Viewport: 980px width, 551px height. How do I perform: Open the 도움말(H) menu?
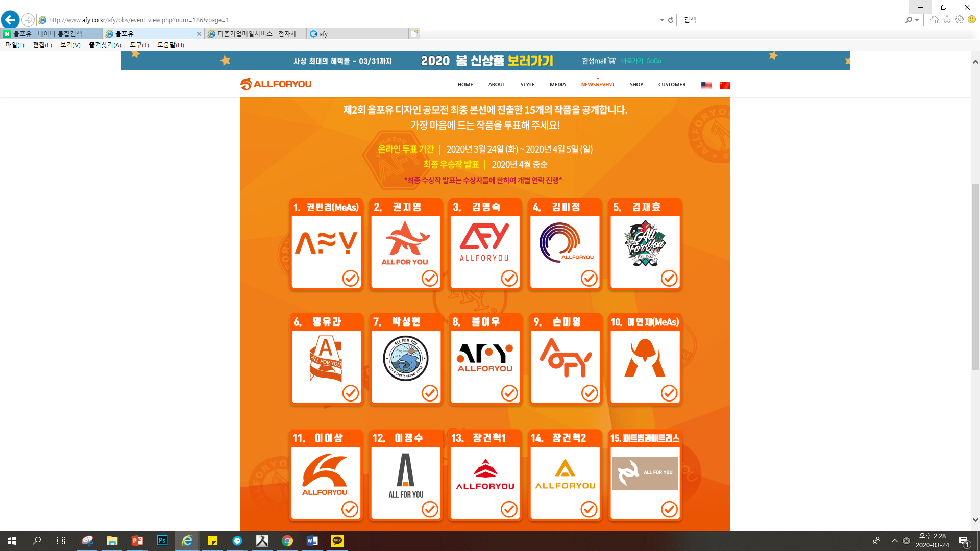170,45
